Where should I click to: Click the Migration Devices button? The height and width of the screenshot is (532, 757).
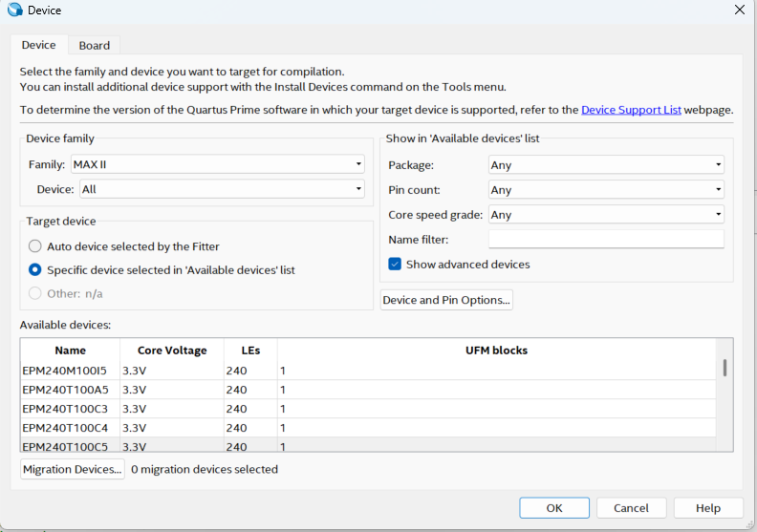click(x=73, y=469)
